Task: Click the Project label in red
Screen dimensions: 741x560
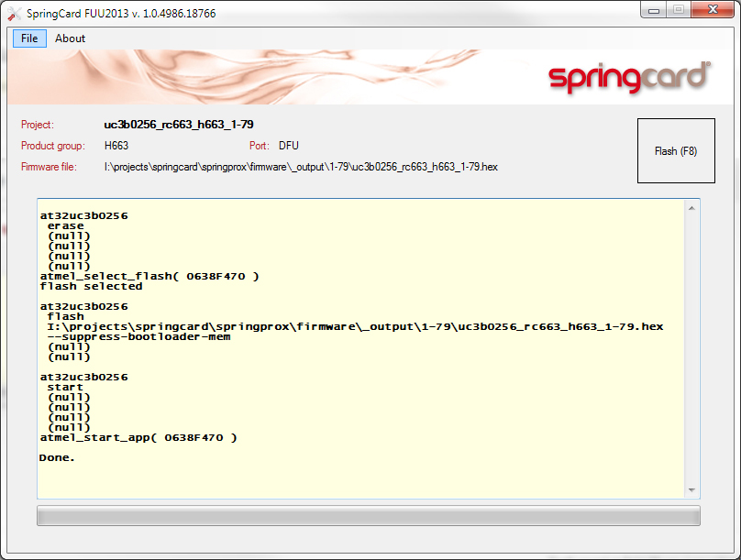Action: pos(38,124)
